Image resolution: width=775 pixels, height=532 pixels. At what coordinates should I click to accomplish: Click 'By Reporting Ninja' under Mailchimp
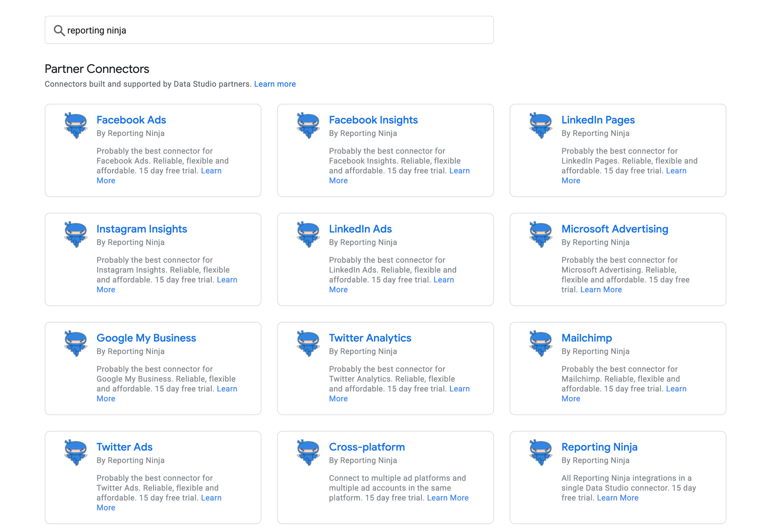[x=595, y=351]
